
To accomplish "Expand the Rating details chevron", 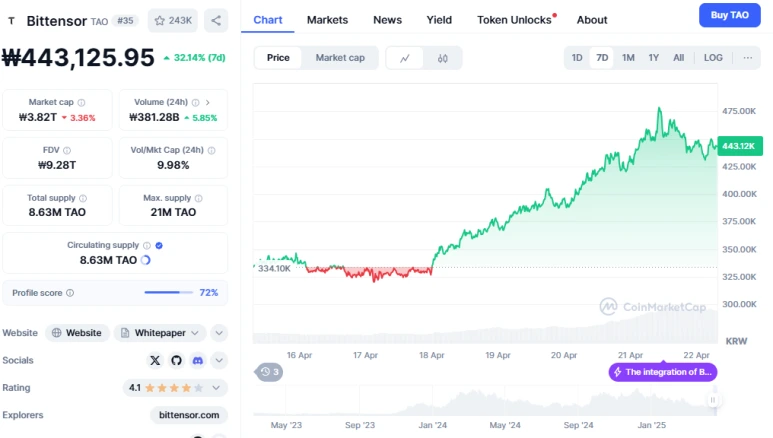I will tap(219, 387).
